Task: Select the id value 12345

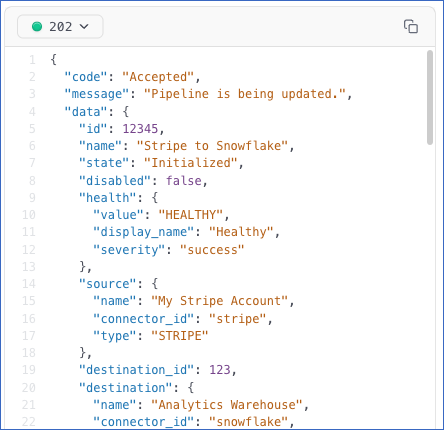Action: (140, 129)
